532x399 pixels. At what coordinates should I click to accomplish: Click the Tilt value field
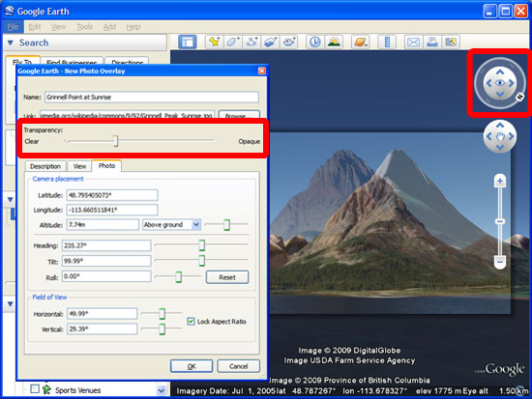coord(106,261)
